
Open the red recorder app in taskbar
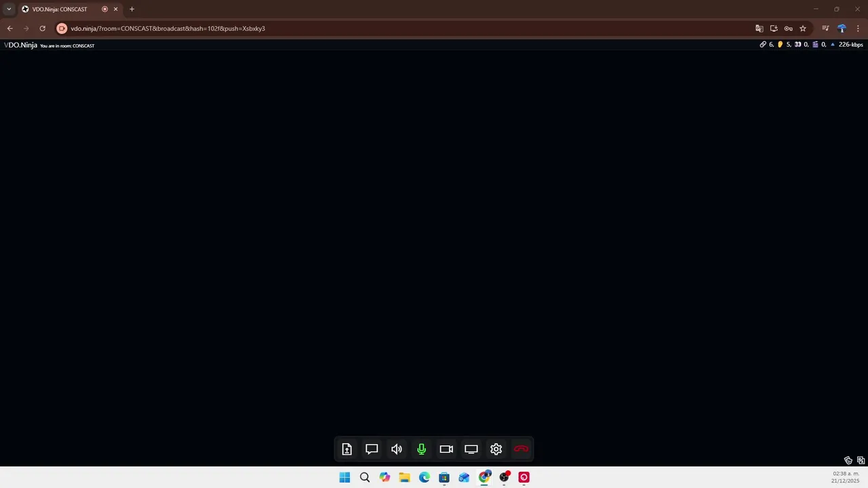(x=524, y=477)
